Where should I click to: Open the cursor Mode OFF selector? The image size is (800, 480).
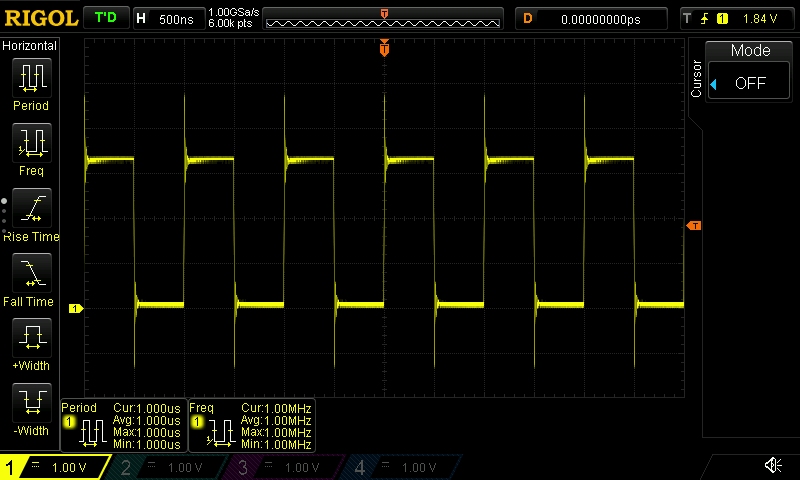(749, 83)
